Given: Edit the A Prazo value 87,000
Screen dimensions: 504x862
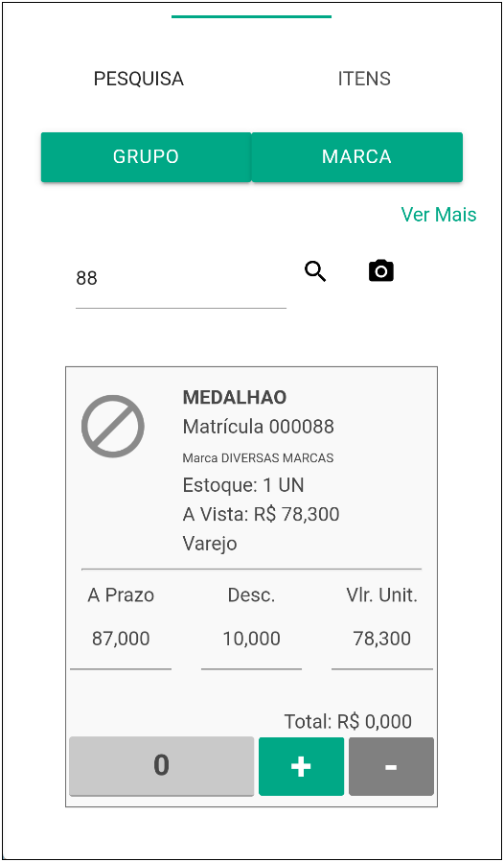Looking at the screenshot, I should (x=121, y=639).
